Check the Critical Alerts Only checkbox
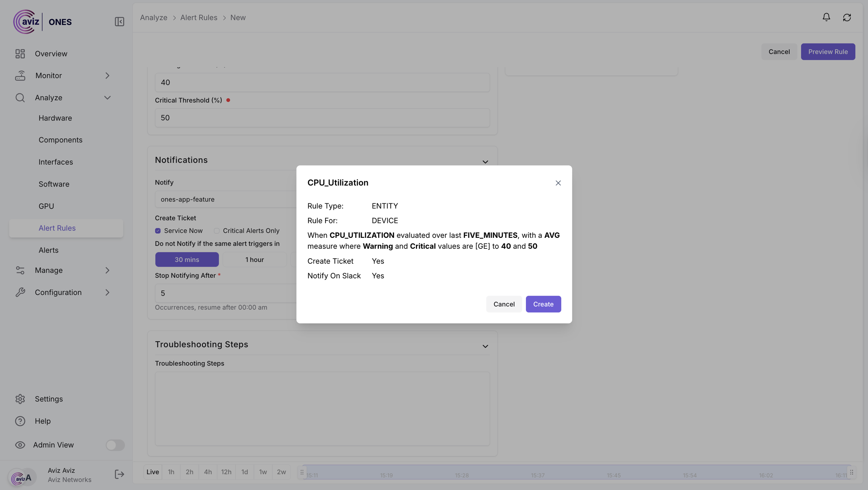 click(217, 231)
